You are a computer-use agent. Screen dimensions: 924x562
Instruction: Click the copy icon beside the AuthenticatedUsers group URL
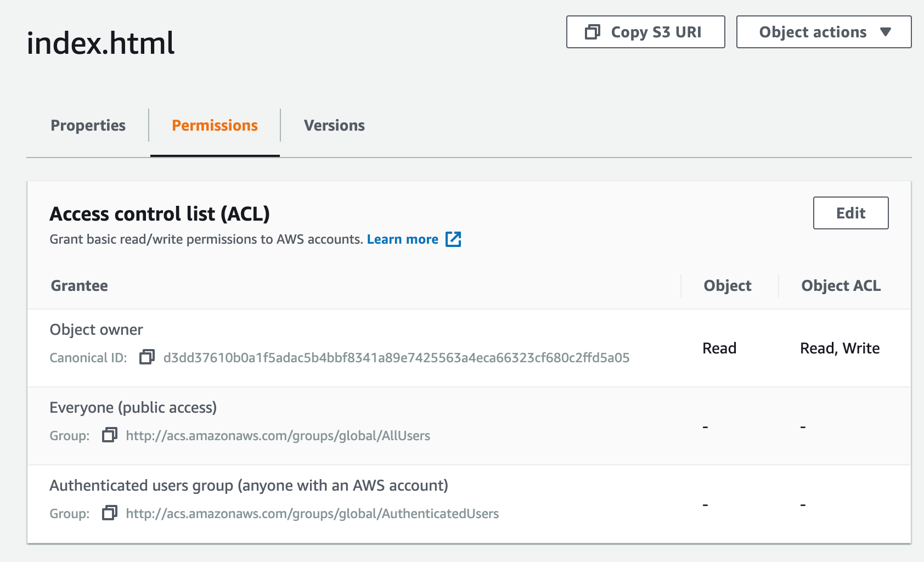[109, 513]
